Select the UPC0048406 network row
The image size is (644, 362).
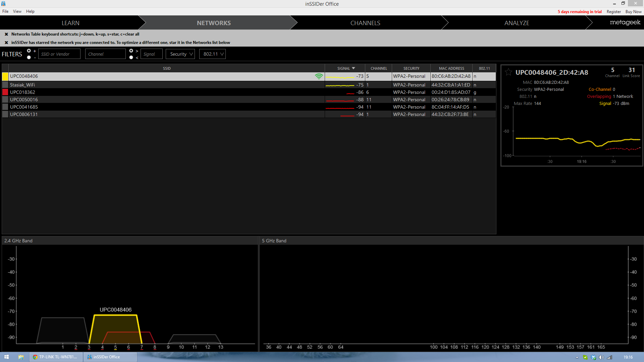[249, 76]
